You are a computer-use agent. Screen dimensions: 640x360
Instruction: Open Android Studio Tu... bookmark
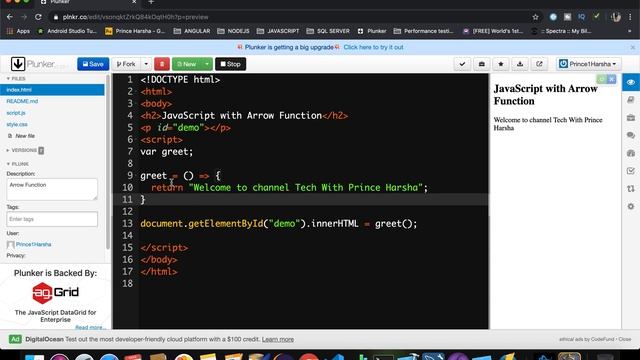67,31
